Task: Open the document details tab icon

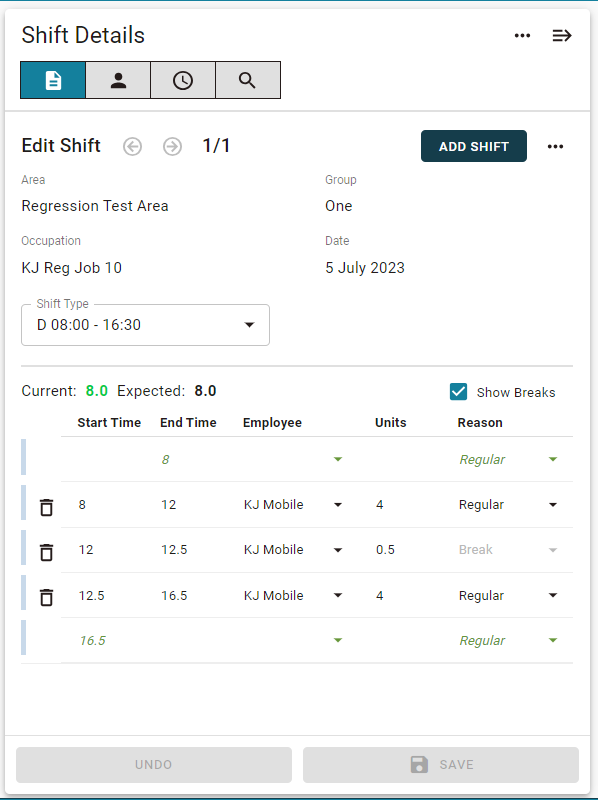Action: (53, 80)
